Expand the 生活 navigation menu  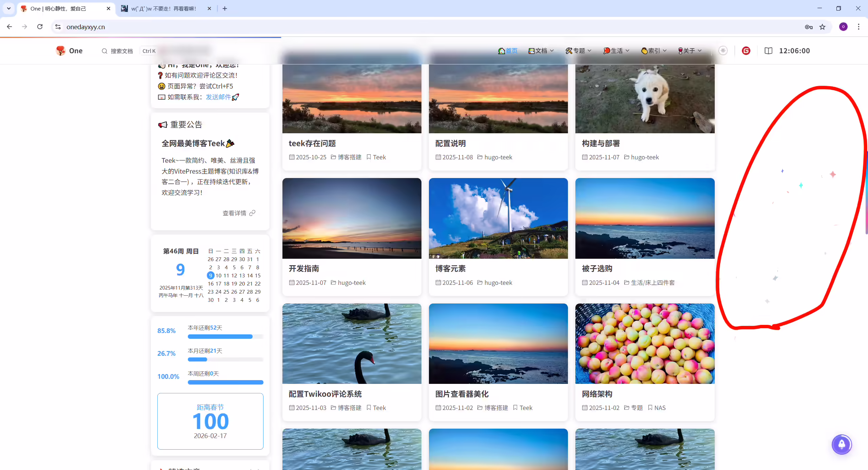[x=616, y=51]
